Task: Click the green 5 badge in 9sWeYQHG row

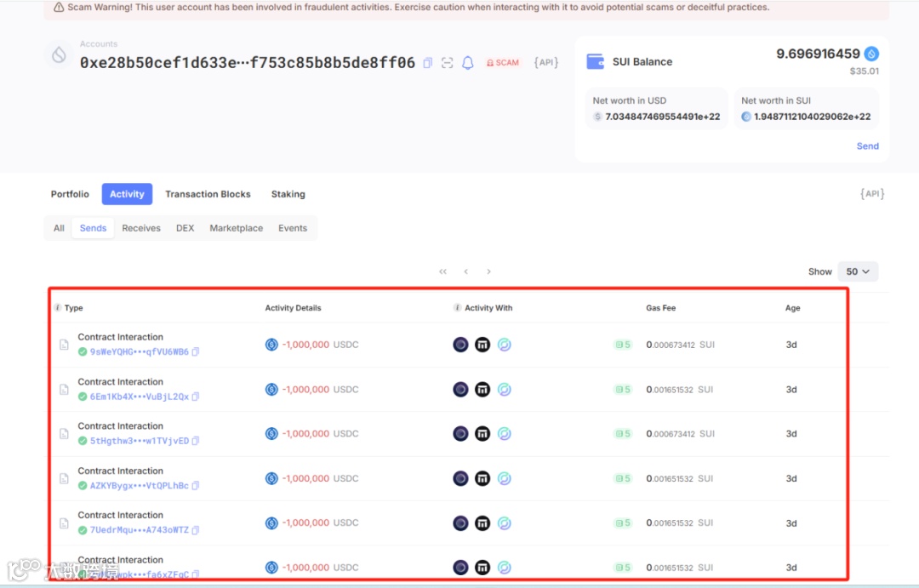Action: pos(622,345)
